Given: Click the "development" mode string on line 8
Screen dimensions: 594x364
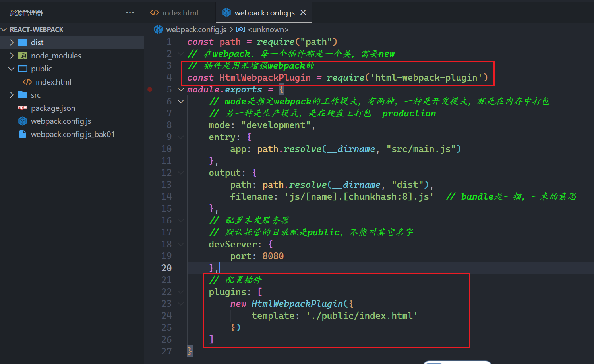Looking at the screenshot, I should click(276, 125).
